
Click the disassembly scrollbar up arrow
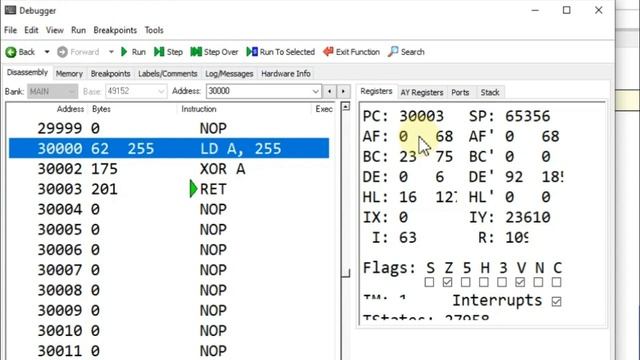coord(346,107)
